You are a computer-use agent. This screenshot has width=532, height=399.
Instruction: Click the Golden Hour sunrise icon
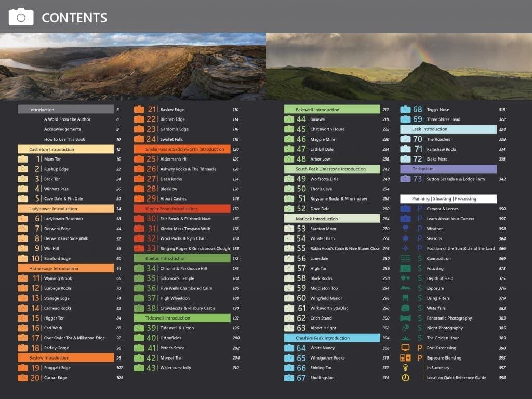tap(405, 338)
